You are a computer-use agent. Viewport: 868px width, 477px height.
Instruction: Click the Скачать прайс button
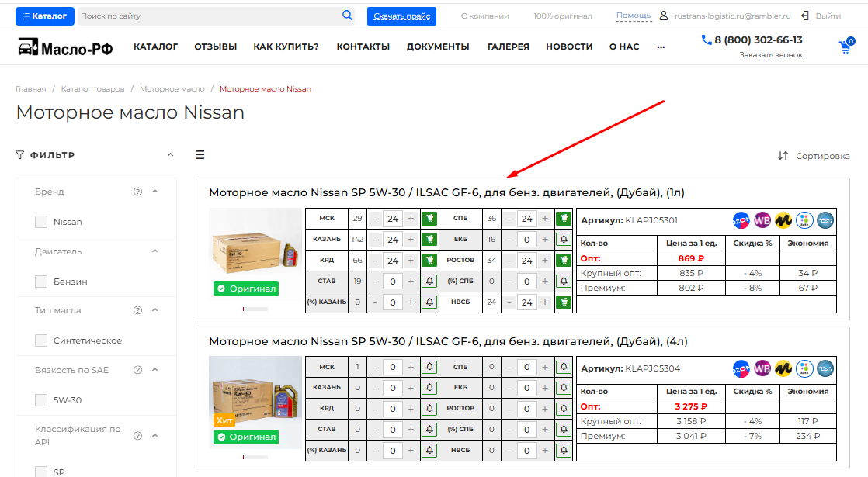click(x=402, y=16)
